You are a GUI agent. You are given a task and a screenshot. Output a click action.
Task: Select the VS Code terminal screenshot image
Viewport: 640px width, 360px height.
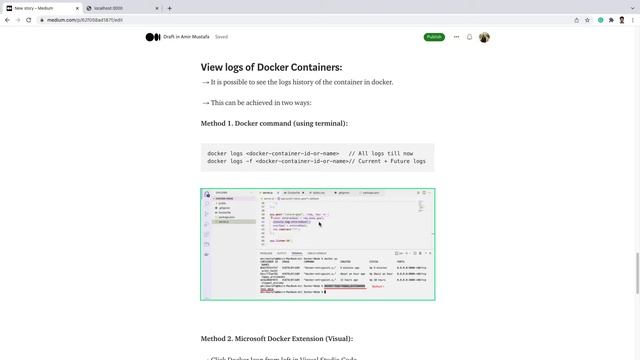[318, 244]
